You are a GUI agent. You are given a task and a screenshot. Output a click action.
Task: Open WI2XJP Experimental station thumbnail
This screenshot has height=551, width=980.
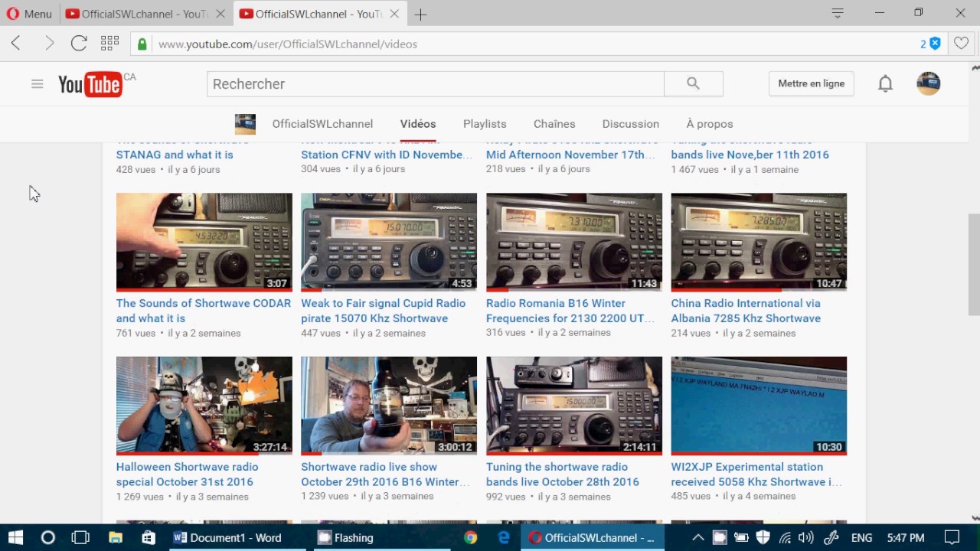759,406
